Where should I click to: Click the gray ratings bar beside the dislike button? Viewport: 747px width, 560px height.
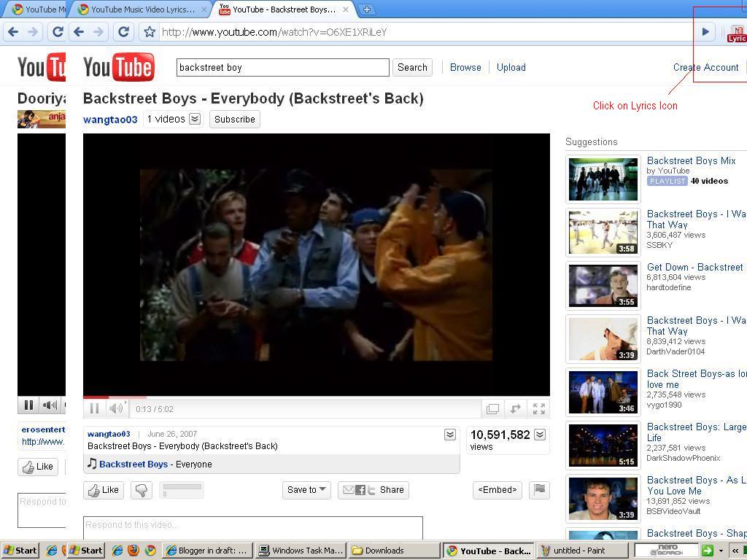click(x=182, y=490)
